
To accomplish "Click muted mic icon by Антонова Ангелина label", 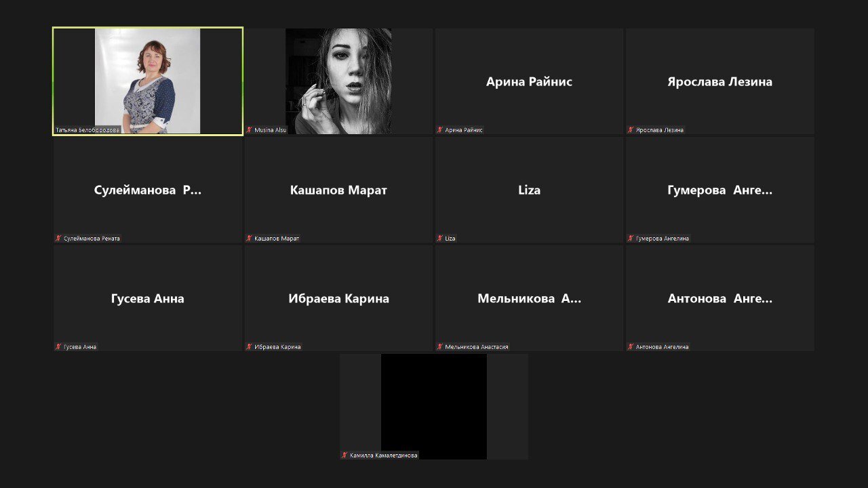I will click(x=631, y=347).
